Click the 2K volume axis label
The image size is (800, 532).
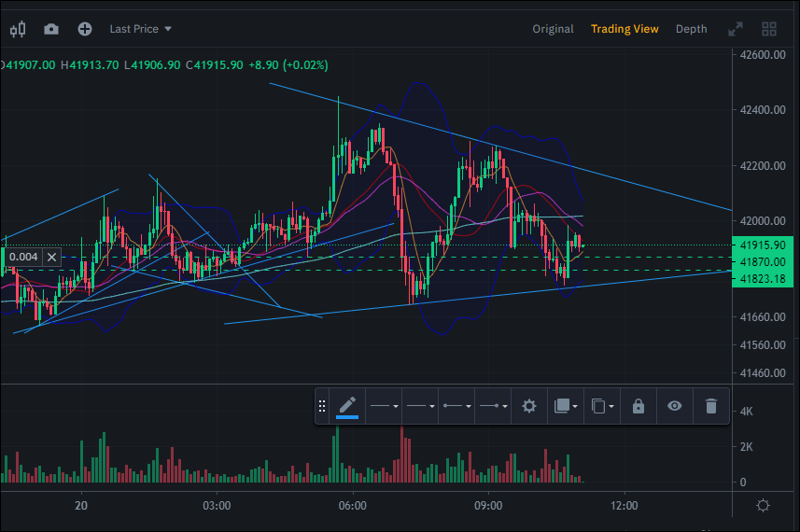click(747, 447)
